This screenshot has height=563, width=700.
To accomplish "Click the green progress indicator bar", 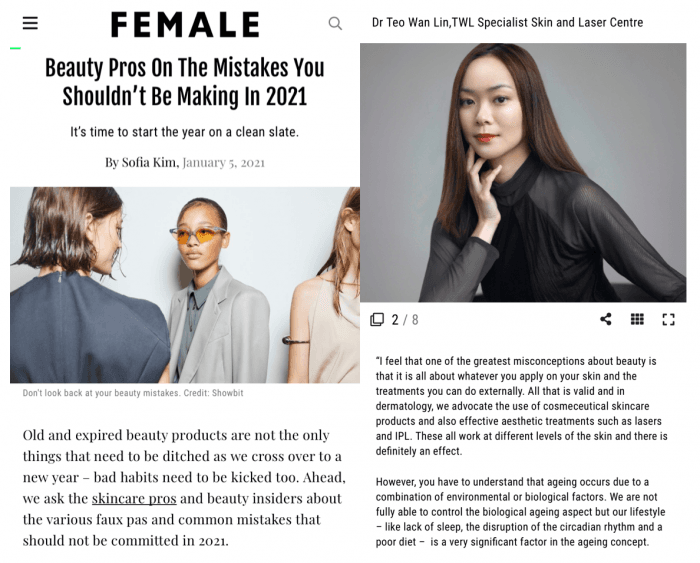I will point(16,48).
